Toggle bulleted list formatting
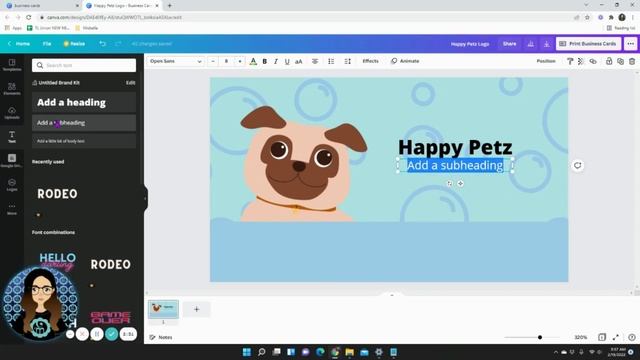 click(x=331, y=61)
